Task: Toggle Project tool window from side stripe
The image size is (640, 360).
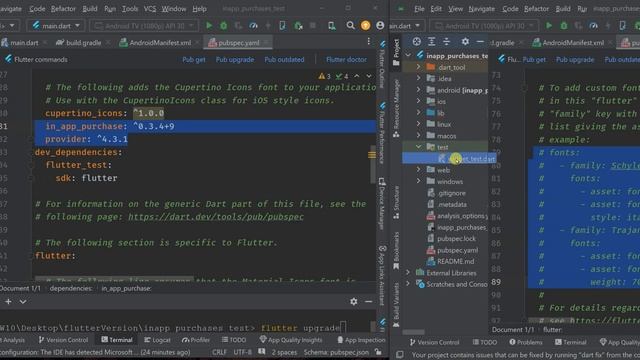Action: click(396, 52)
